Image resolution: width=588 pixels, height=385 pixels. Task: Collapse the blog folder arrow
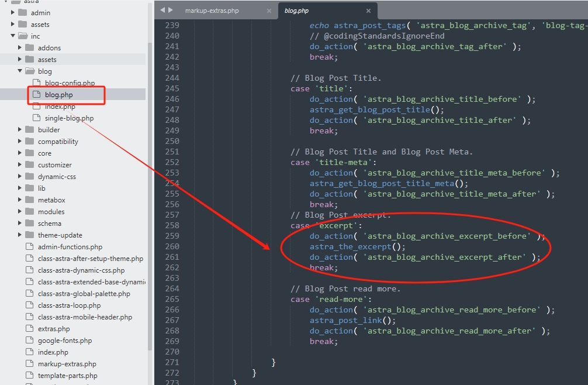point(20,71)
